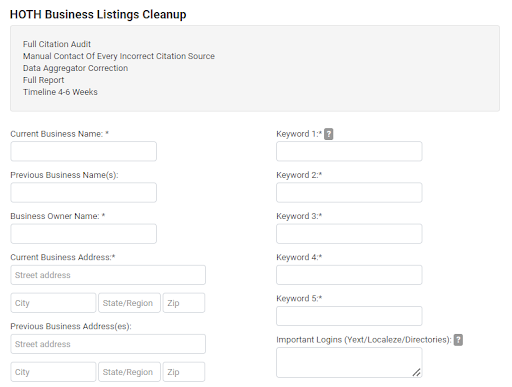Viewport: 512px width, 387px height.
Task: Focus the Current Business Name field
Action: tap(83, 151)
